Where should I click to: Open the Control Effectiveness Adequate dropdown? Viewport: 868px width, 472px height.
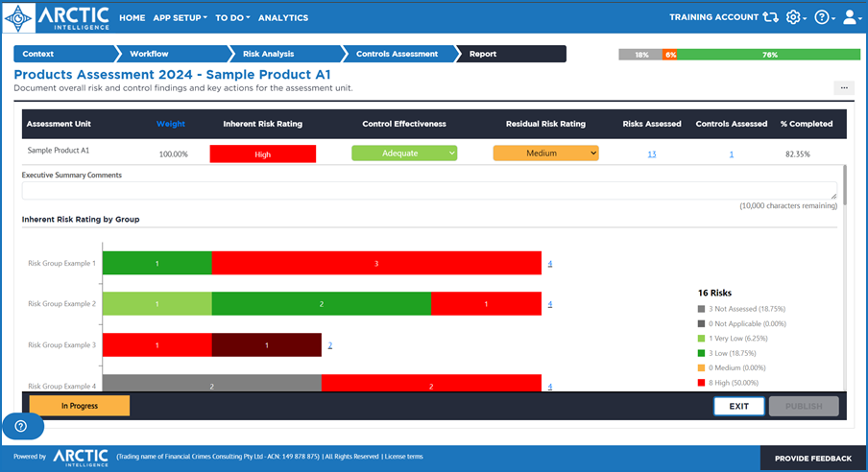[x=404, y=153]
